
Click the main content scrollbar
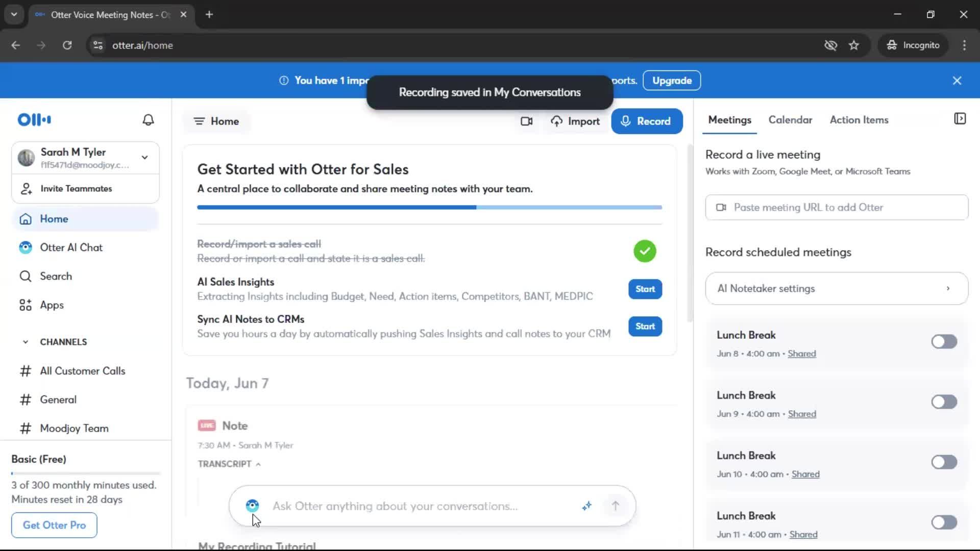tap(690, 233)
